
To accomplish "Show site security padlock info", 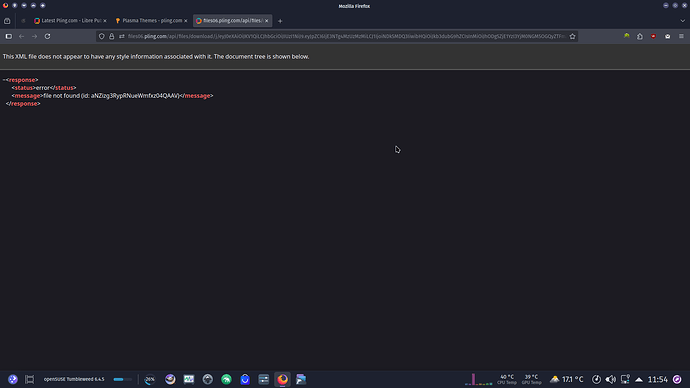I will 112,37.
